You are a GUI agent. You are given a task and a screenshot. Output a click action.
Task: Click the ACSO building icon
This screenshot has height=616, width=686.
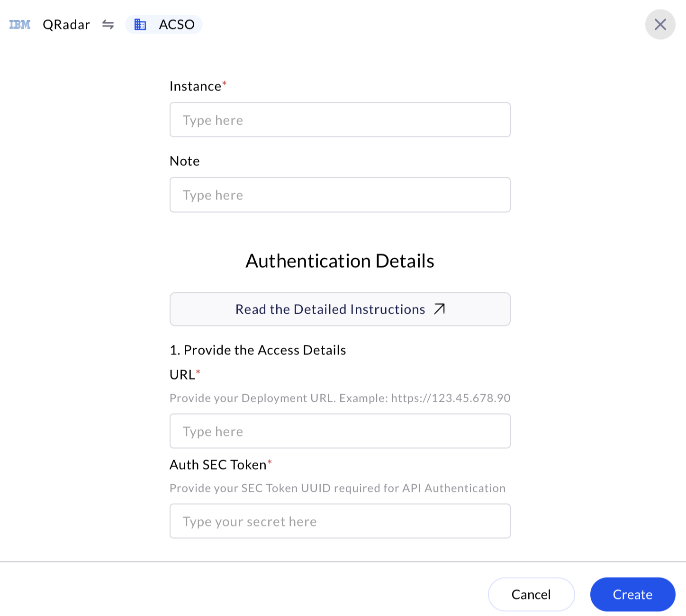point(140,25)
